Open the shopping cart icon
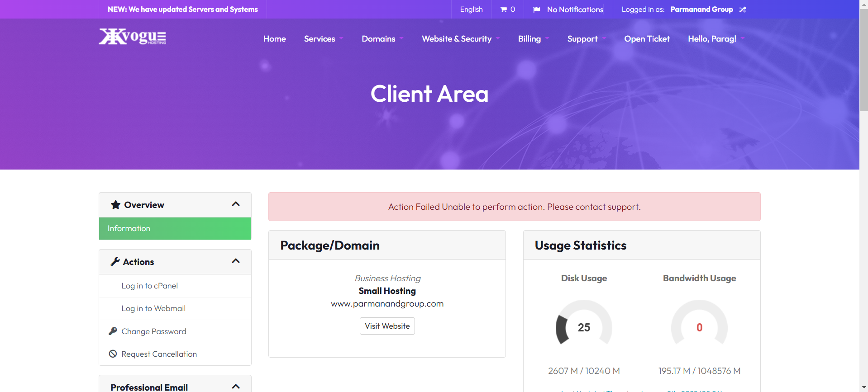868x392 pixels. (x=503, y=9)
